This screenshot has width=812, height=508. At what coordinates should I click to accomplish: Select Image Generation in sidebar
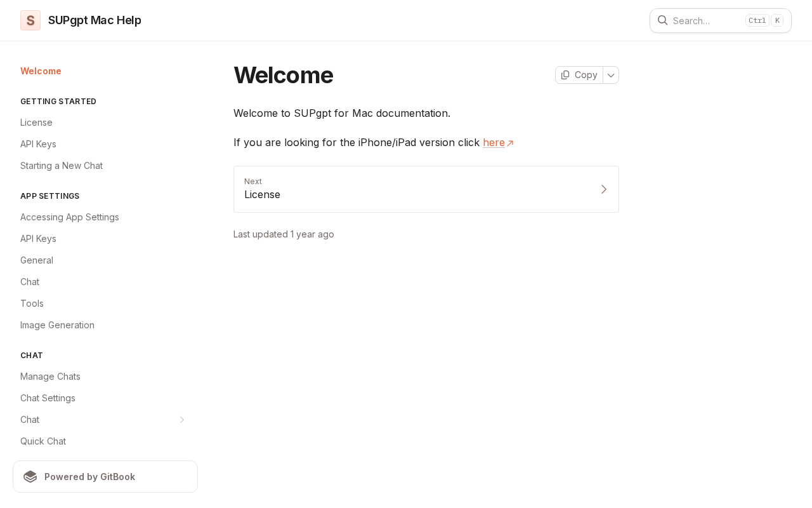click(x=57, y=325)
